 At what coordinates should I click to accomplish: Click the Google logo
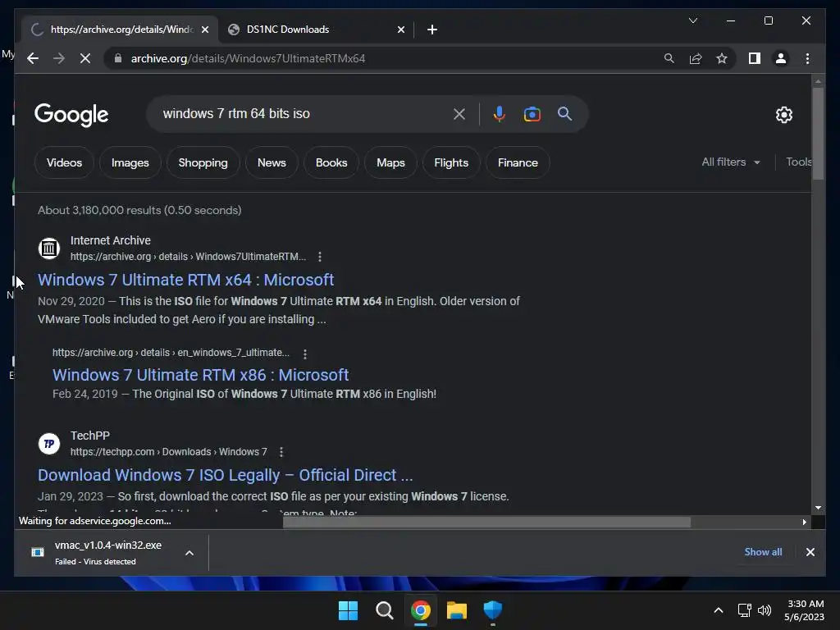(x=71, y=114)
